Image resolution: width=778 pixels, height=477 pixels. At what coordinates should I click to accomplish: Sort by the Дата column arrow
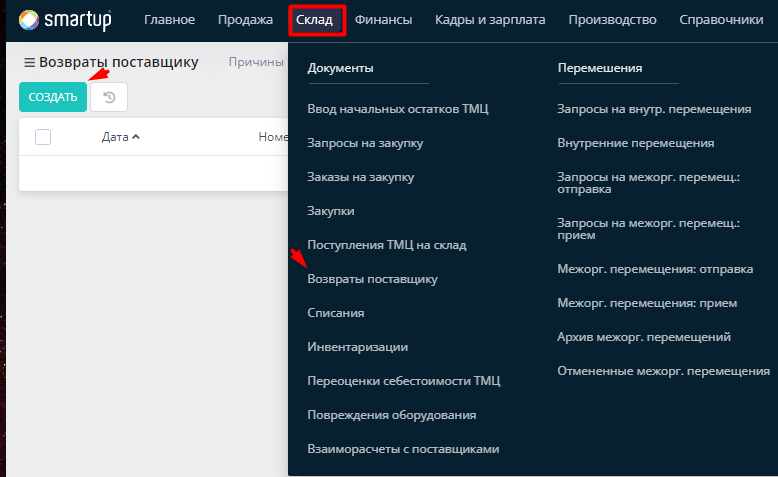click(136, 137)
